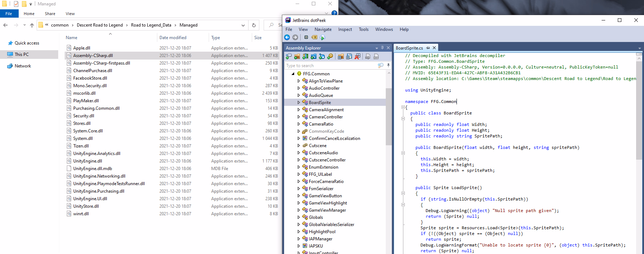Toggle the pin next to Assembly Explorer search box

tap(388, 65)
